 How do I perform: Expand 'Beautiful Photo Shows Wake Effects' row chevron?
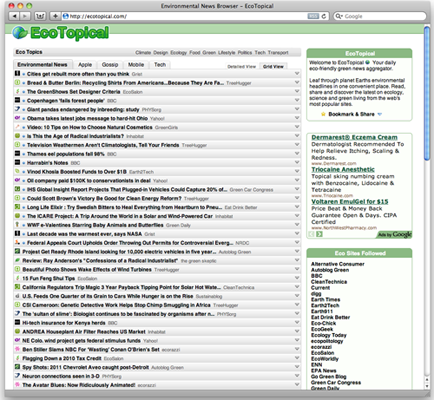pos(297,269)
